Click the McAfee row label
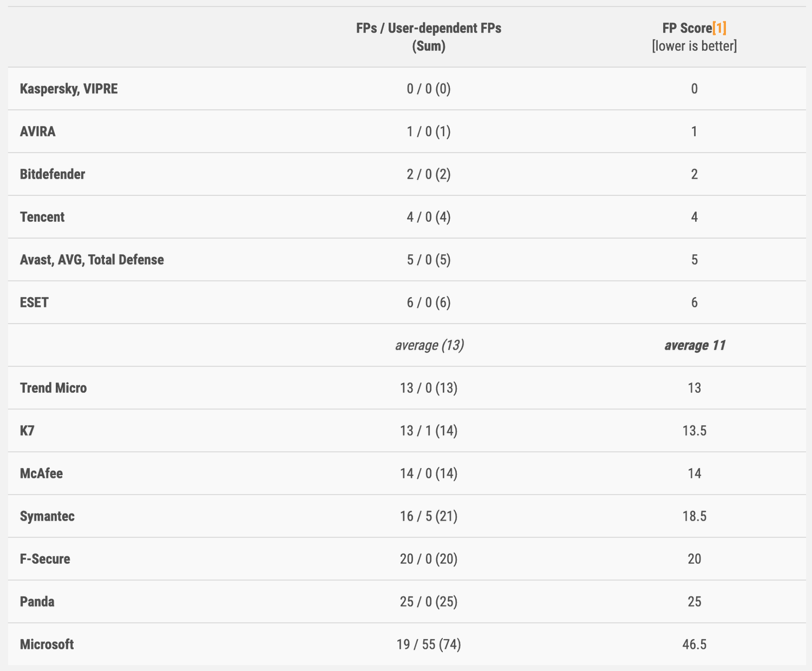 click(x=41, y=473)
